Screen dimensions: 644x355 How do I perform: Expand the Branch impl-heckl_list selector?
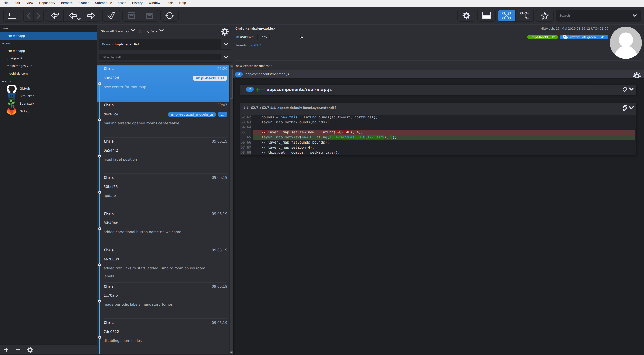click(226, 44)
